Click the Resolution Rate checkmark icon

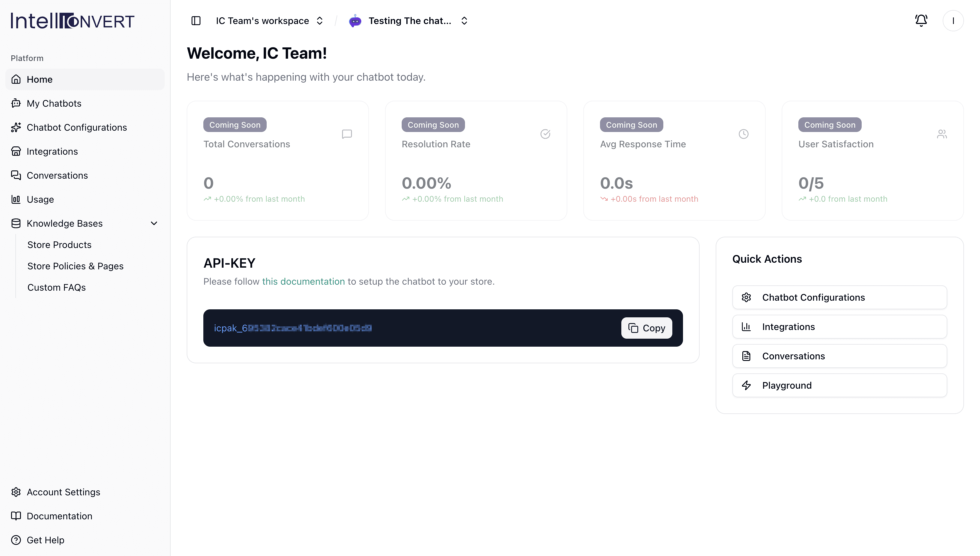click(x=545, y=134)
